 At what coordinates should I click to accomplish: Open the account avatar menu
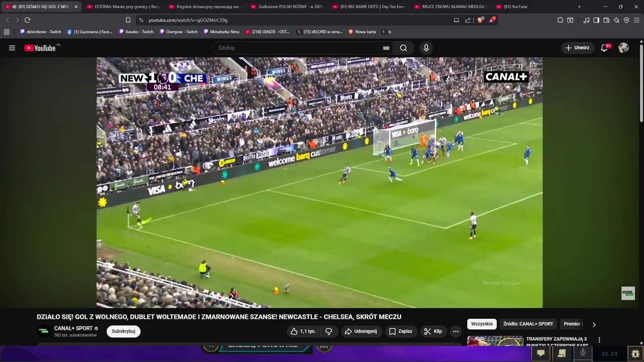[623, 48]
